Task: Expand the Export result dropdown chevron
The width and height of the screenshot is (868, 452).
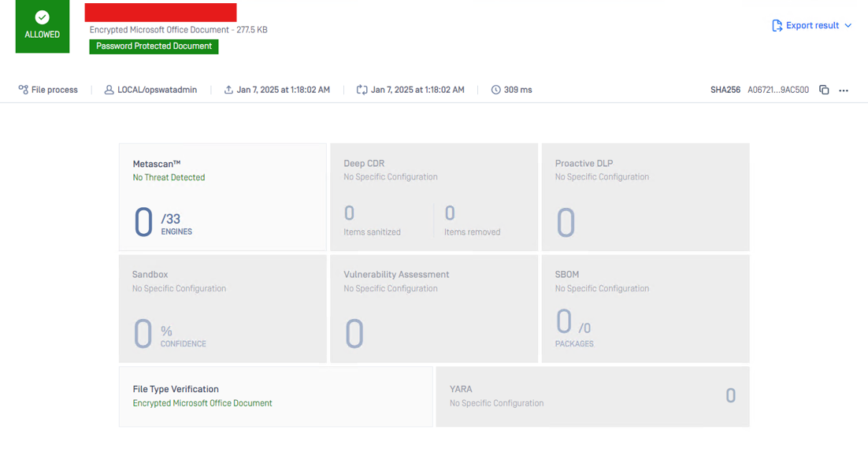Action: tap(848, 25)
